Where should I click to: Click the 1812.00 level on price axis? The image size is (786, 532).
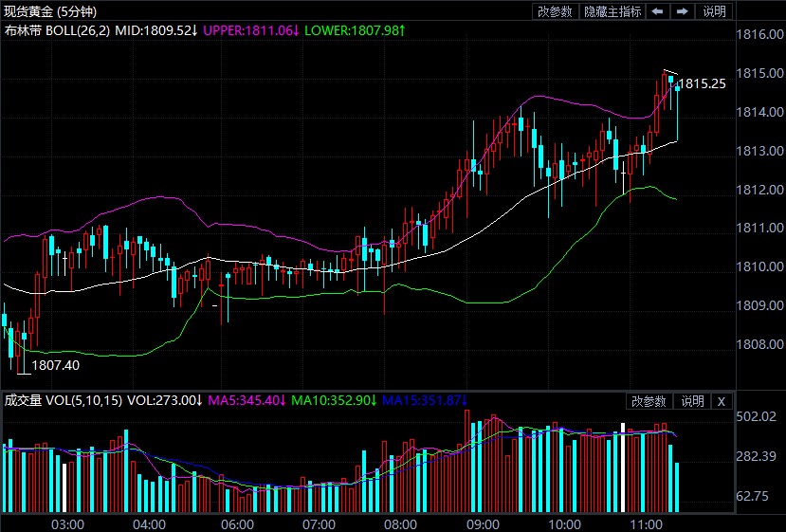click(760, 190)
